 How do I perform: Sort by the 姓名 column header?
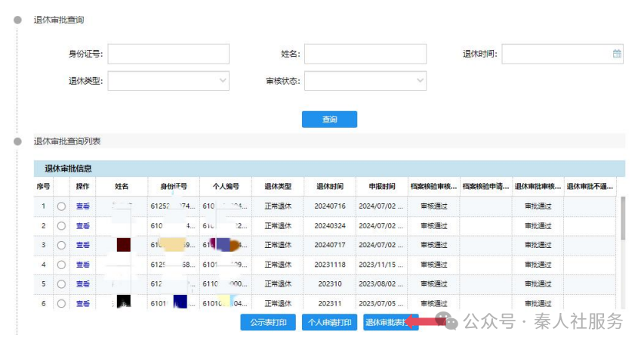click(122, 186)
